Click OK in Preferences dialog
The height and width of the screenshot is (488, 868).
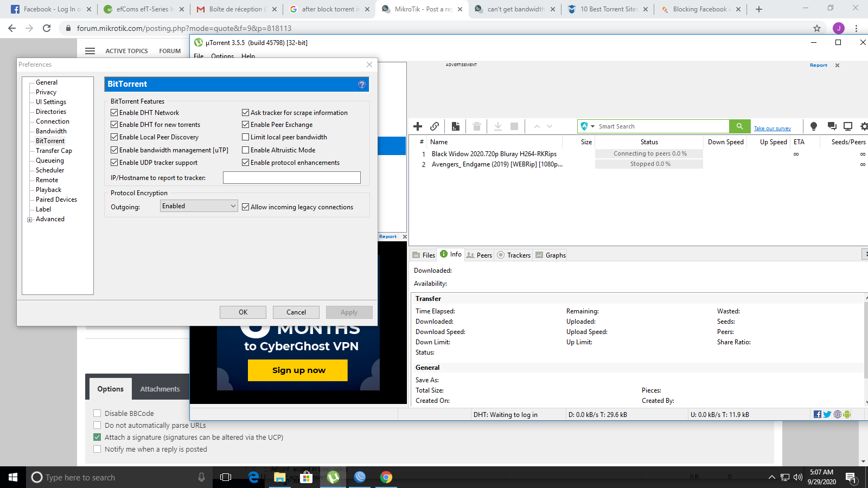click(x=243, y=312)
